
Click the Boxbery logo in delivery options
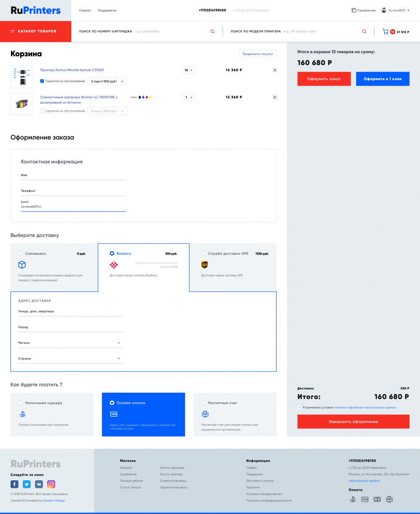(x=114, y=265)
